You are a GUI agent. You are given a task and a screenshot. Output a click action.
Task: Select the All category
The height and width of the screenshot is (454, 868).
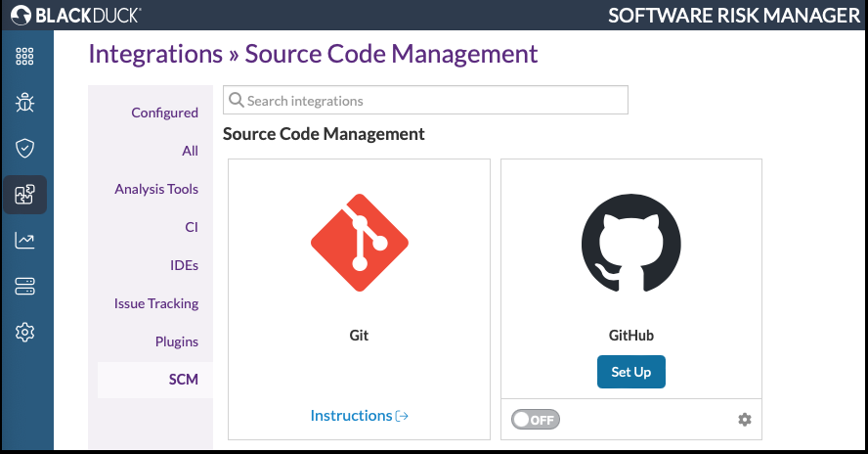pyautogui.click(x=190, y=151)
